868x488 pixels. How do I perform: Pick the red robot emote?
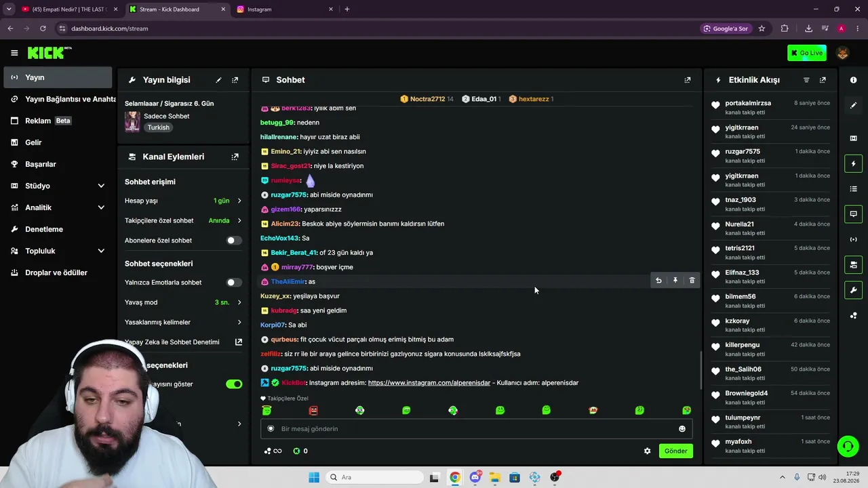tap(313, 411)
